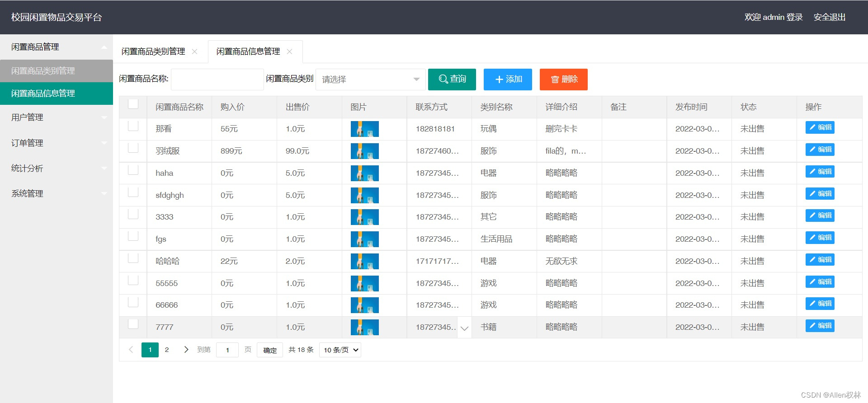868x403 pixels.
Task: Open the image thumbnail for 66666
Action: tap(365, 305)
